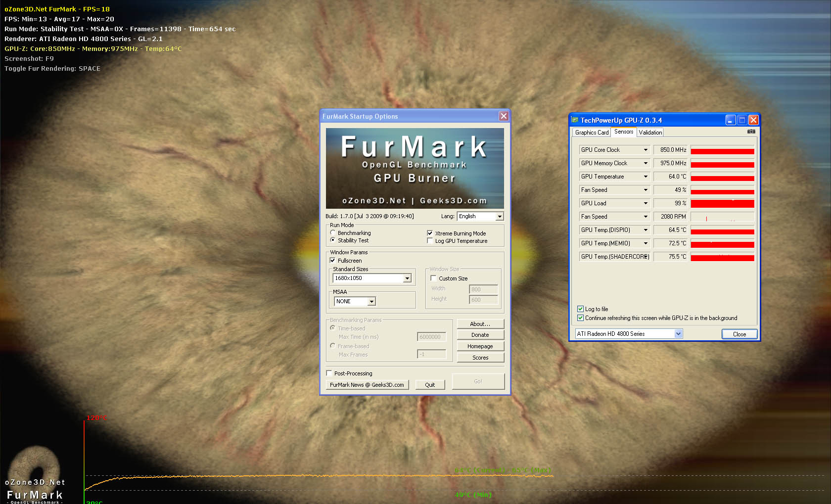Screen dimensions: 831x504
Task: Open the GPU Temp.(MEMIO) sensor dropdown
Action: tap(614, 243)
